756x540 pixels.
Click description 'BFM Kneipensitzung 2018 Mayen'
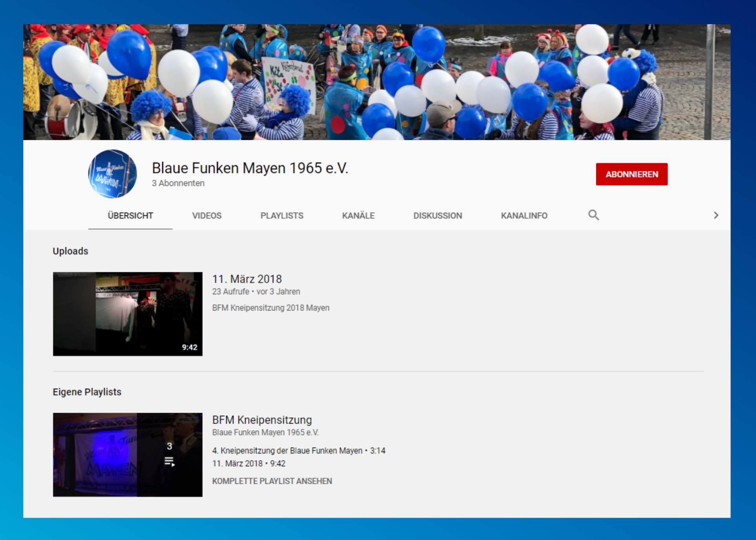tap(271, 308)
